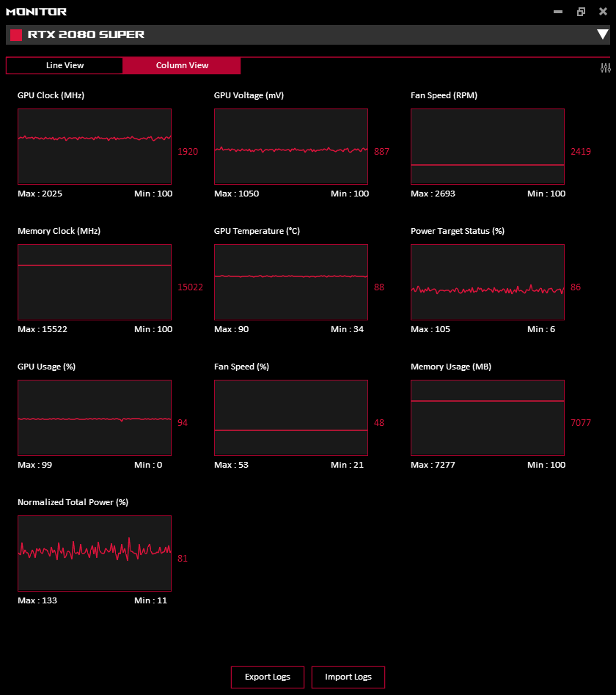Click the Fan Speed (%) heading
The width and height of the screenshot is (616, 695).
click(242, 367)
